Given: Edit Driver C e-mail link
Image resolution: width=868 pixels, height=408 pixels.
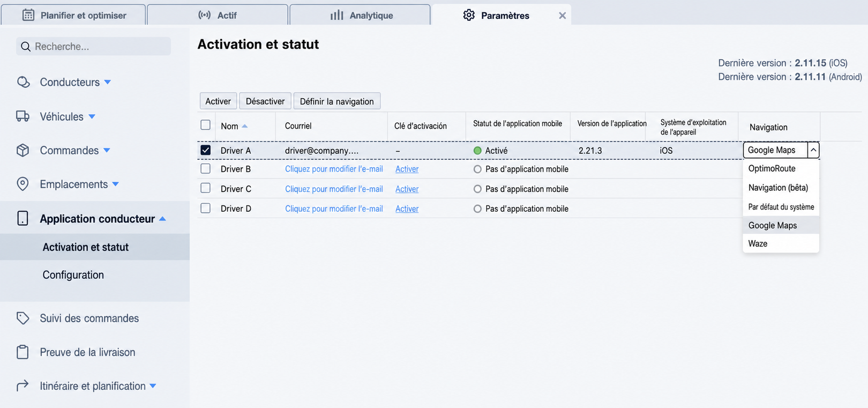Looking at the screenshot, I should (334, 189).
